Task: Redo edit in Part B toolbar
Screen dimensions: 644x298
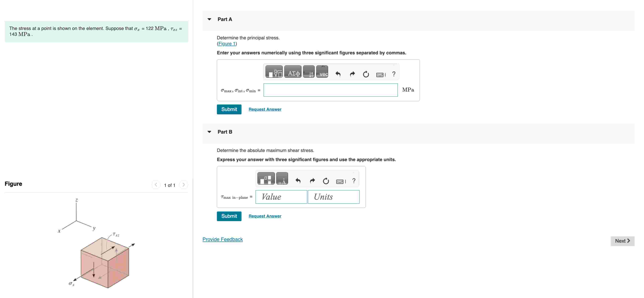Action: [312, 181]
